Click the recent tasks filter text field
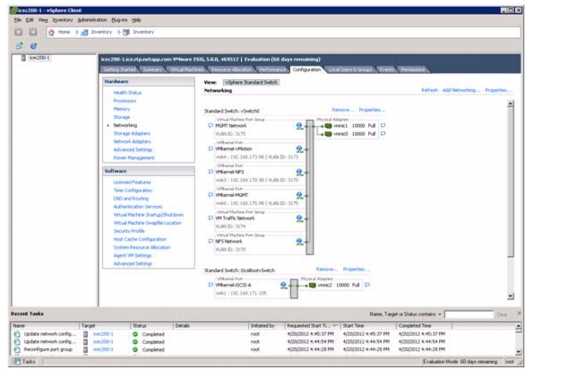 point(469,314)
